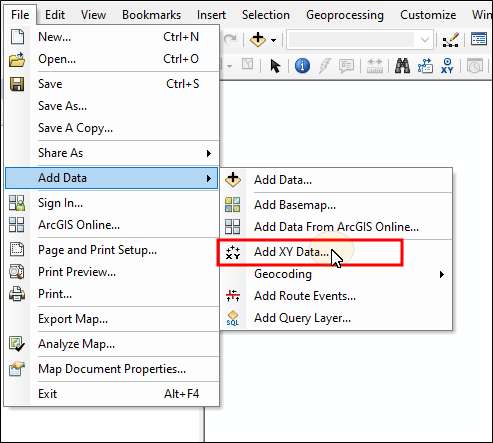Choose Sign In... from File menu

click(x=112, y=203)
